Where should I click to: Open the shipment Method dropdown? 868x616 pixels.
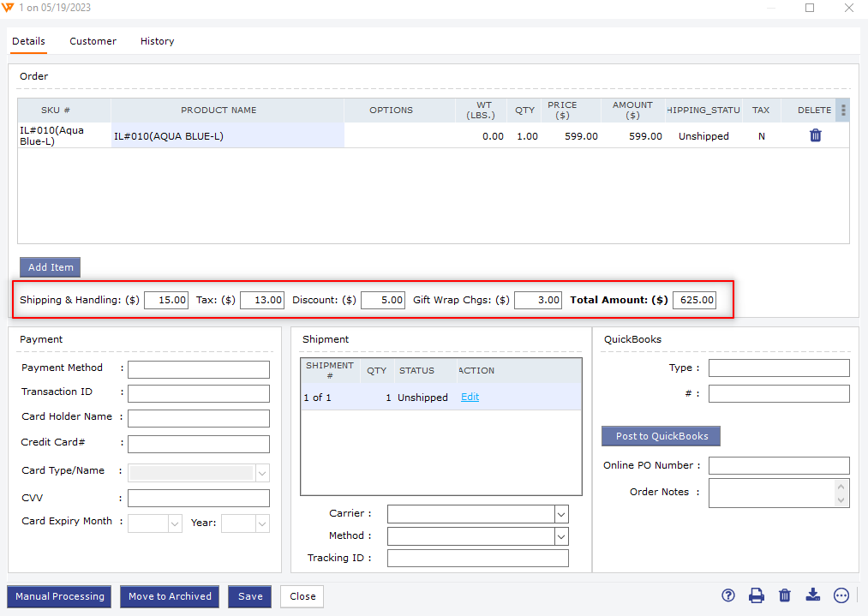pos(561,536)
